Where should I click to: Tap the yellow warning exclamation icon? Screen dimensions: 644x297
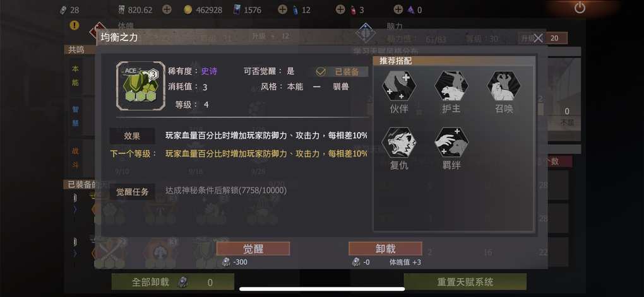tap(75, 25)
